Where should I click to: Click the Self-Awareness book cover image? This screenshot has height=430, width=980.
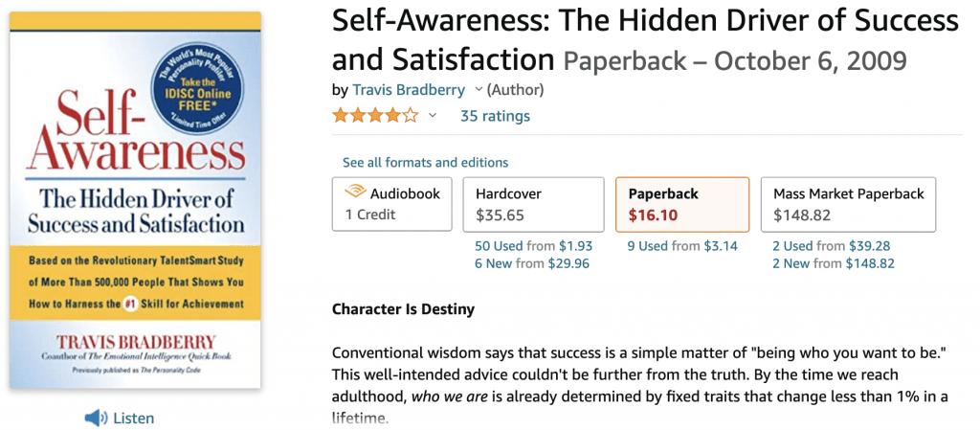click(x=135, y=199)
